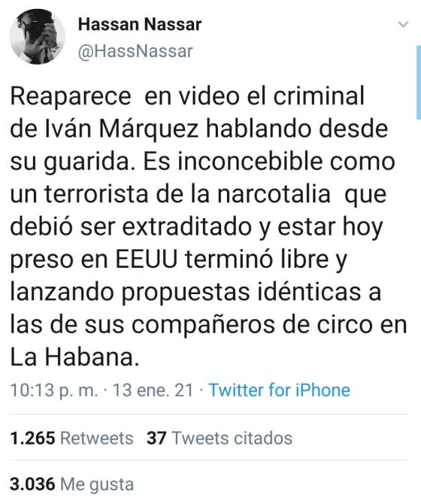The width and height of the screenshot is (421, 504).
Task: Click the 'Tweets citados' label
Action: 232,438
